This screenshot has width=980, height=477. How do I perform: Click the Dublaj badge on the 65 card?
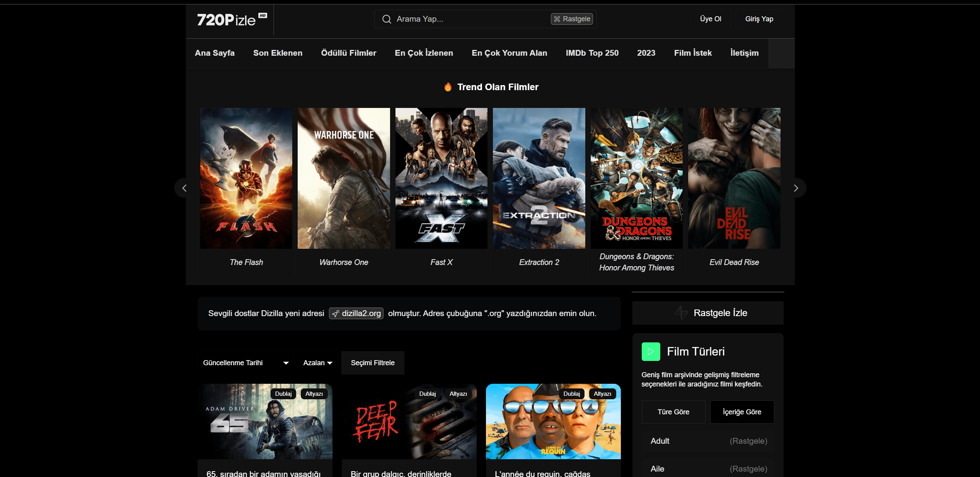pos(283,394)
